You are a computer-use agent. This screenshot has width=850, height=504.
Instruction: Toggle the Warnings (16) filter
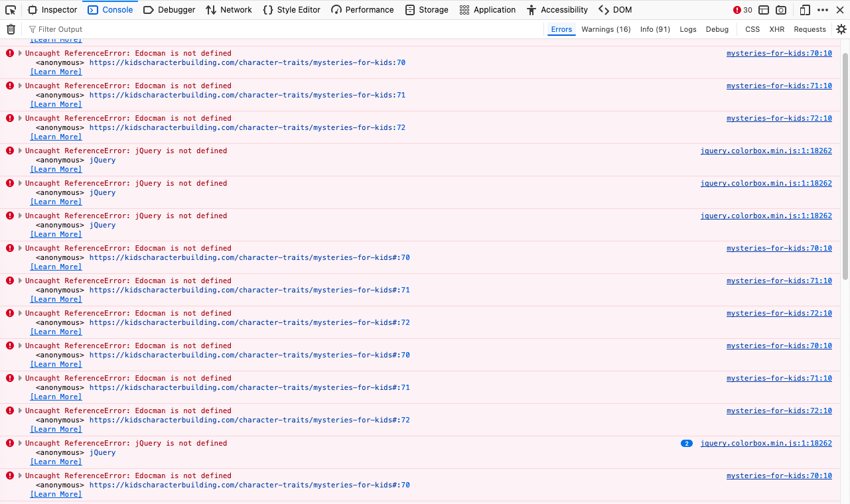[606, 29]
